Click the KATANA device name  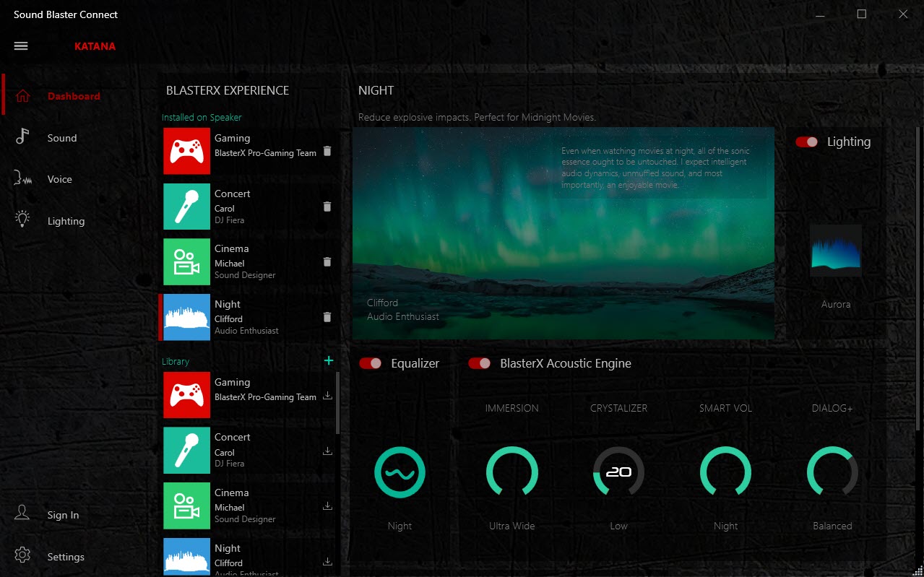tap(95, 46)
